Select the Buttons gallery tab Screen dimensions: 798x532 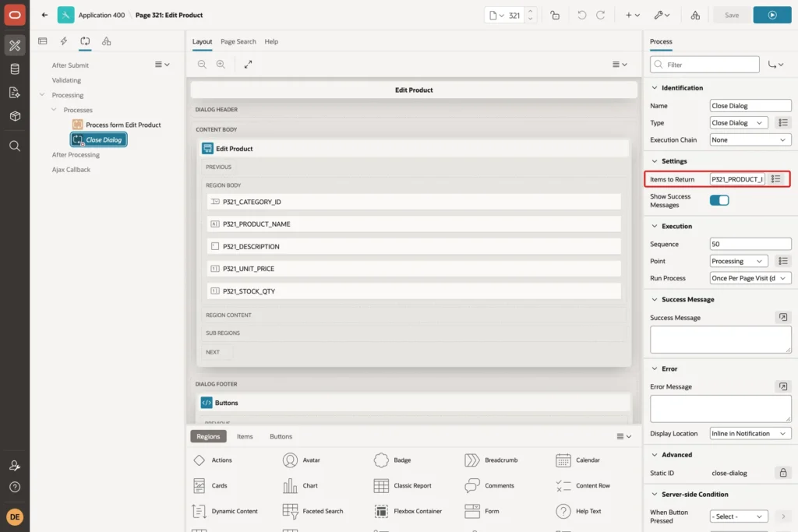click(281, 436)
